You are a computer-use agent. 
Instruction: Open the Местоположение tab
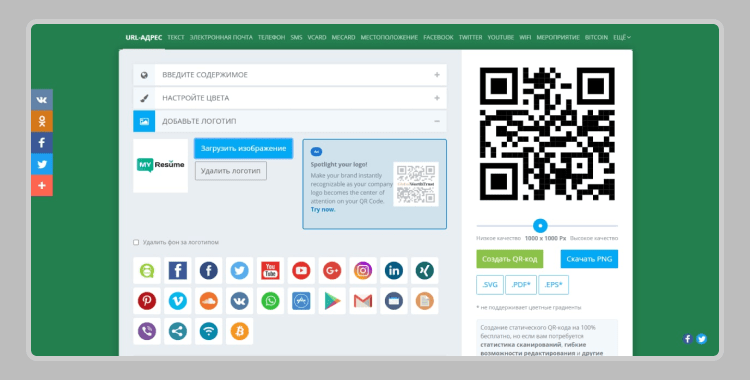[389, 37]
